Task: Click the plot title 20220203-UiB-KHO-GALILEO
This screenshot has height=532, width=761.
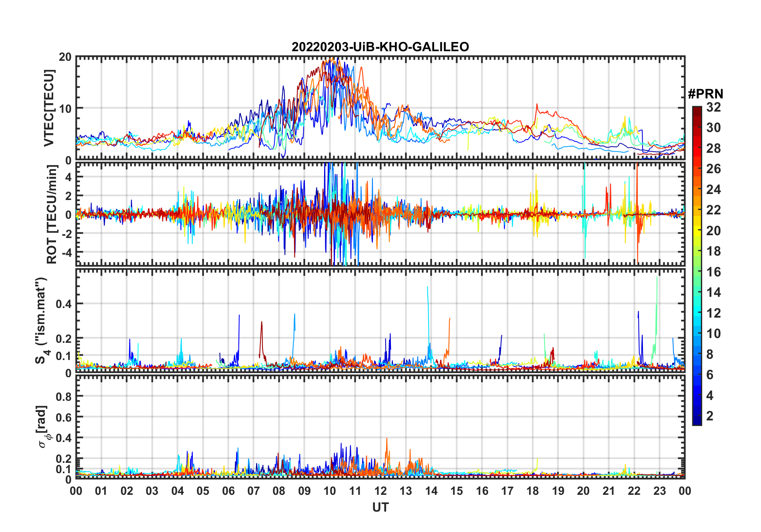Action: point(380,47)
